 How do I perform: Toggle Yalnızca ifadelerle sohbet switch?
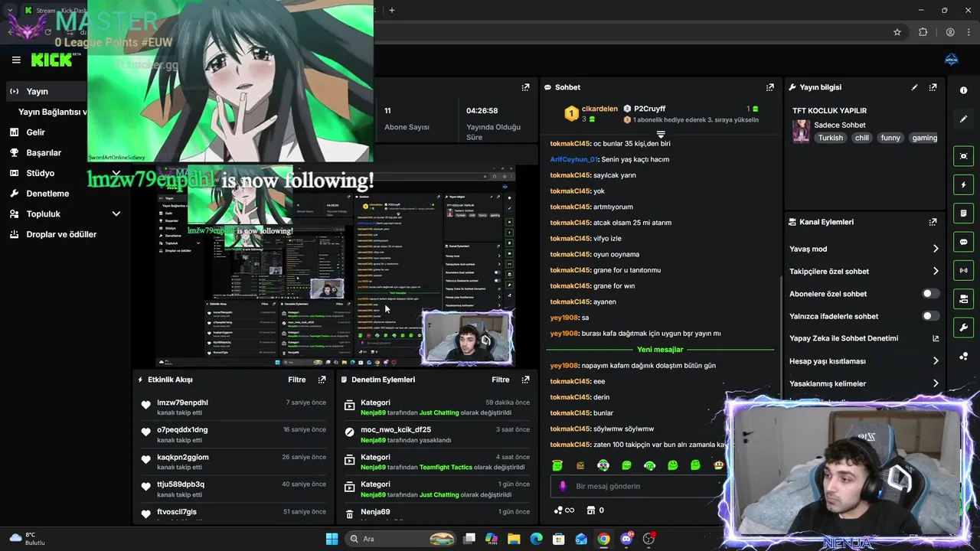930,316
